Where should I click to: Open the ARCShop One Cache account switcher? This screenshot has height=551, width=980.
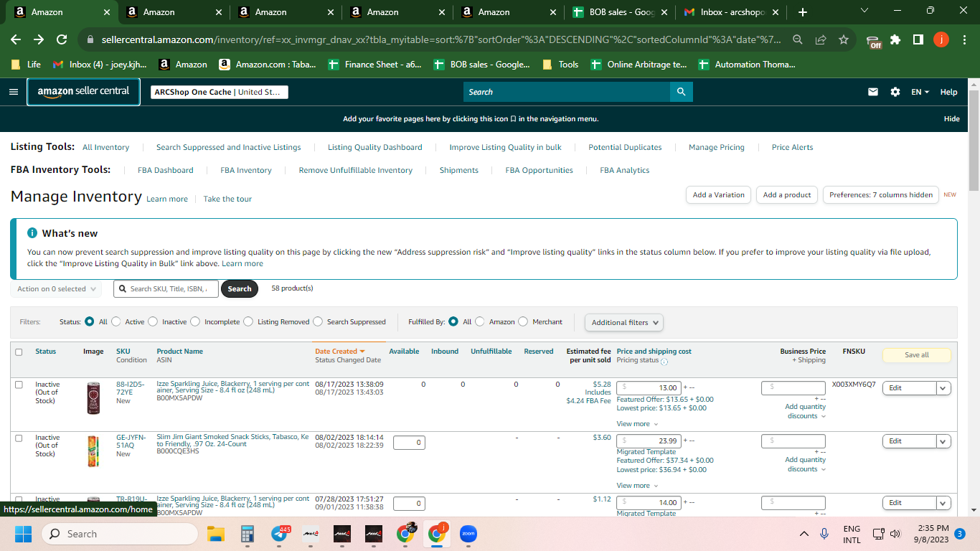220,92
